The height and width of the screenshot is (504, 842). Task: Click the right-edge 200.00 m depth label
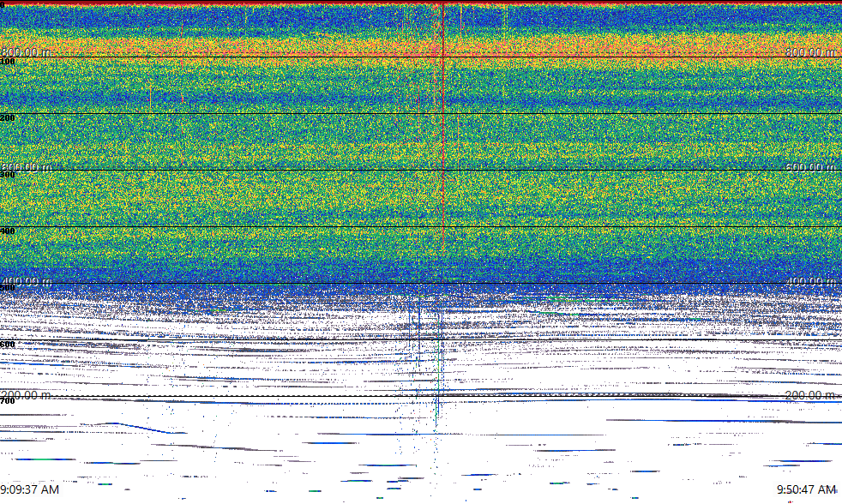tap(811, 395)
